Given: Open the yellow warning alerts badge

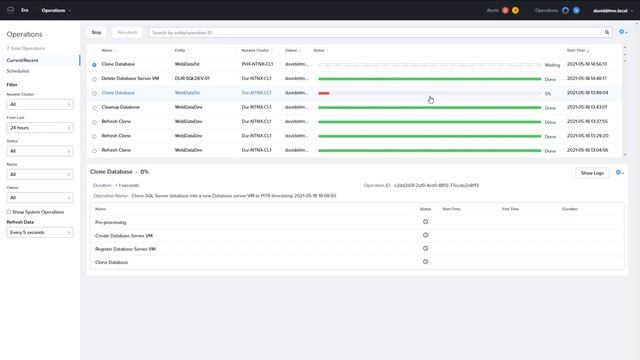Looking at the screenshot, I should pos(516,11).
